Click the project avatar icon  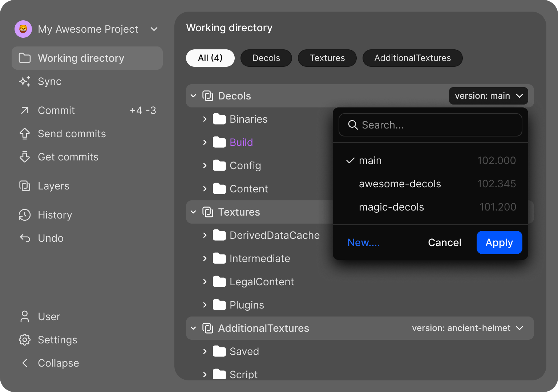pos(23,29)
